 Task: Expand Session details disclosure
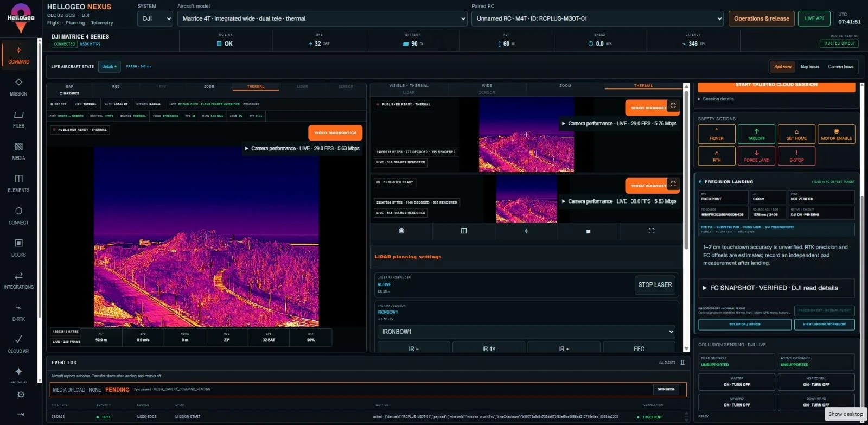click(x=716, y=99)
